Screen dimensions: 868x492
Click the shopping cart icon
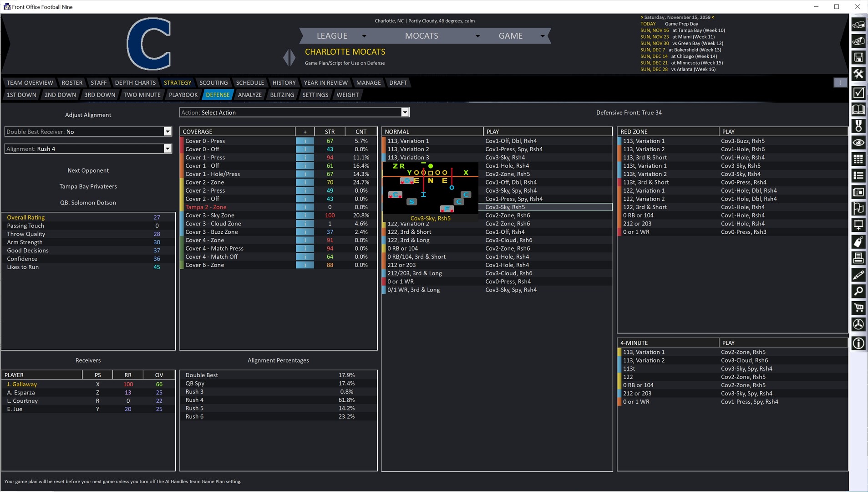(858, 308)
